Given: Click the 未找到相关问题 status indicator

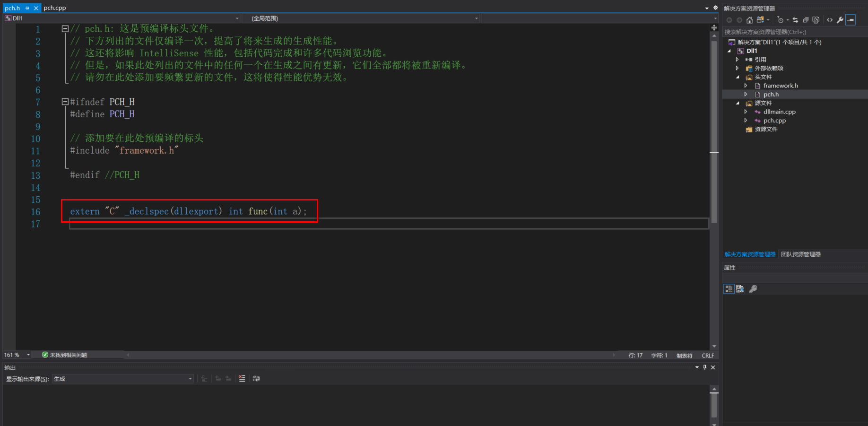Looking at the screenshot, I should click(x=65, y=355).
